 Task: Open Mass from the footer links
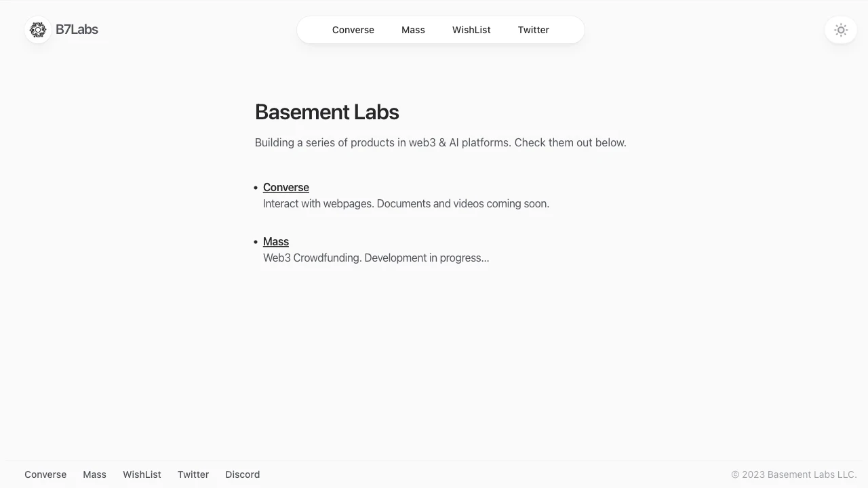[94, 474]
